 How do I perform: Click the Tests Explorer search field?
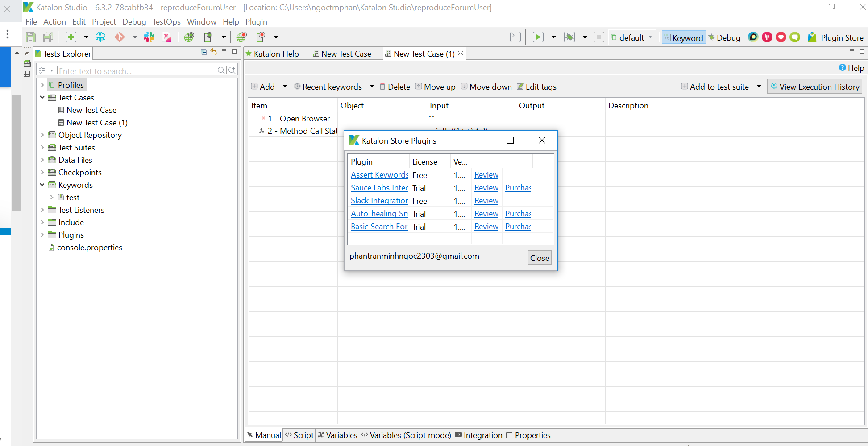pyautogui.click(x=137, y=70)
